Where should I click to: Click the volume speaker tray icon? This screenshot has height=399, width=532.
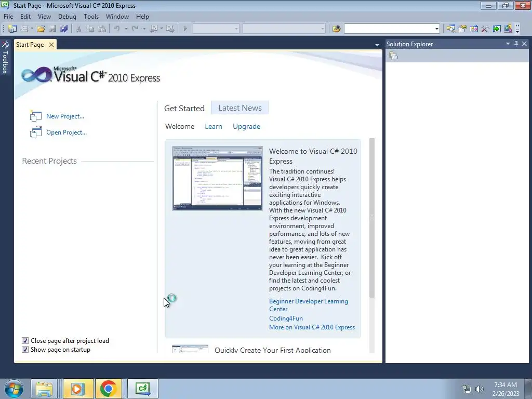point(480,389)
